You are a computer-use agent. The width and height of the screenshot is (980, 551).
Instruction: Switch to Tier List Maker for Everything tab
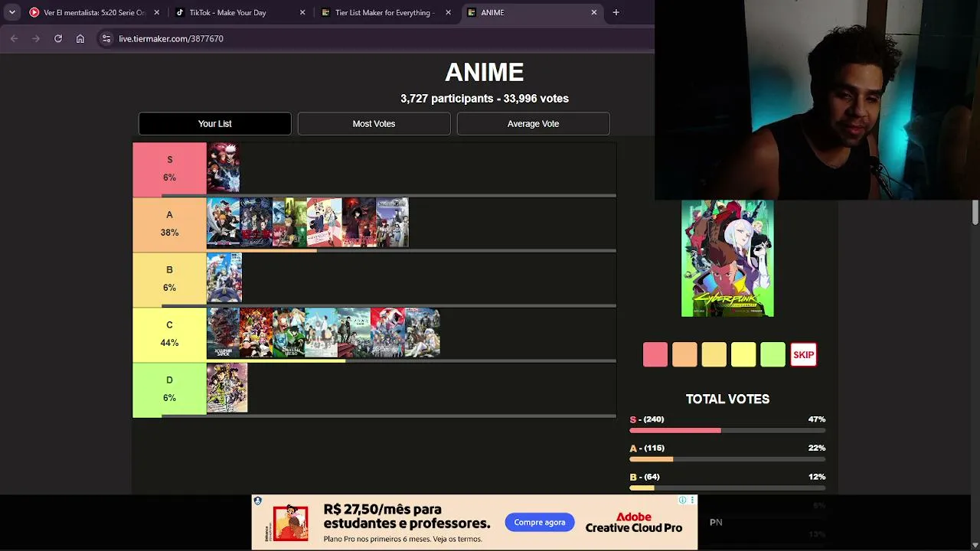point(386,12)
